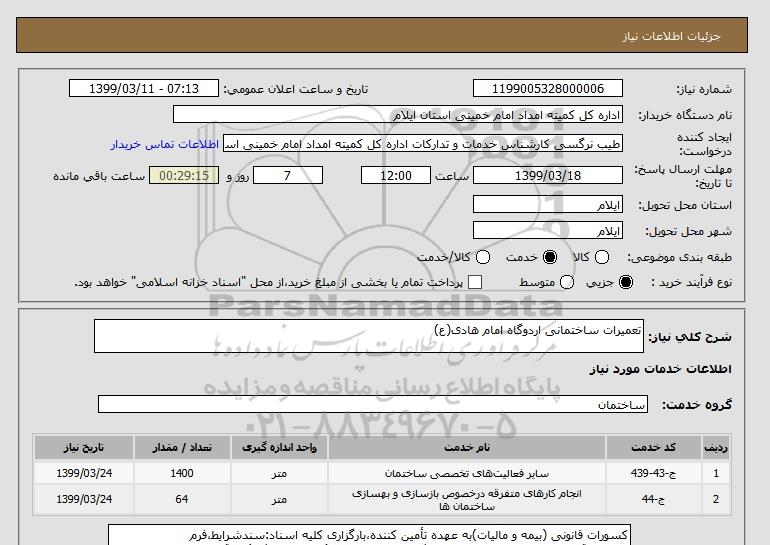The width and height of the screenshot is (770, 545).
Task: Click the buyer organization name field
Action: tap(398, 115)
